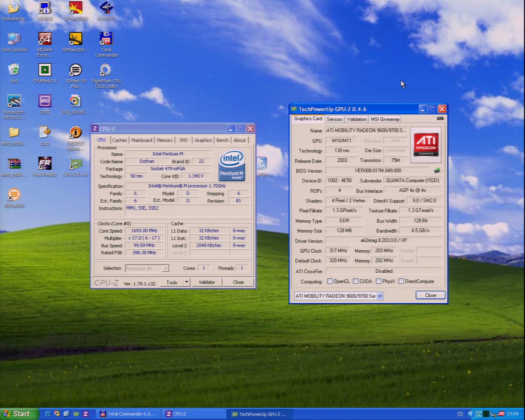Open the Final Reality desktop shortcut
The image size is (525, 420).
coord(45,164)
